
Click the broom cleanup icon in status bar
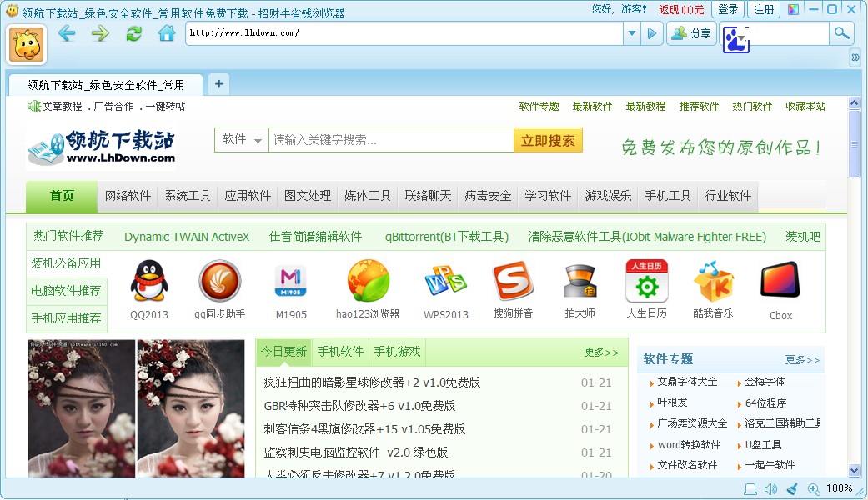(x=793, y=489)
